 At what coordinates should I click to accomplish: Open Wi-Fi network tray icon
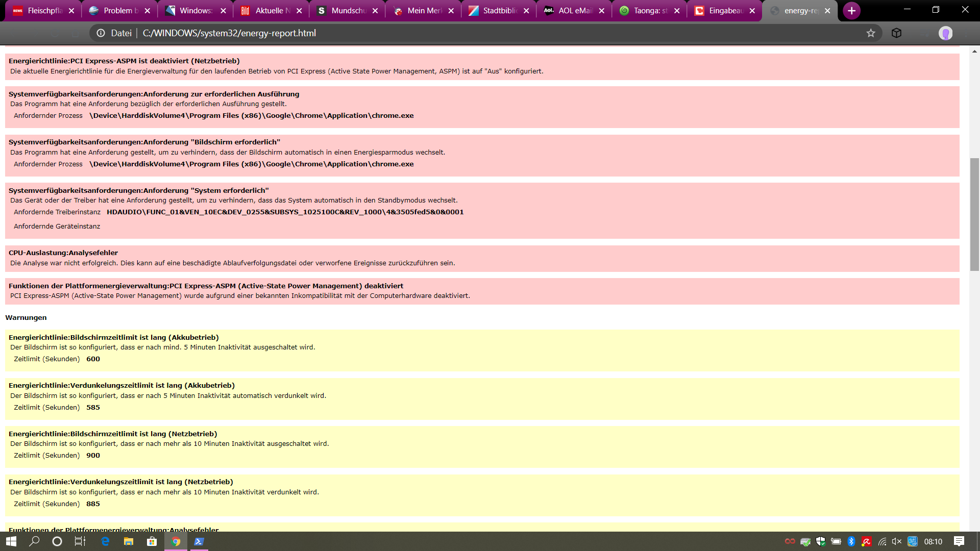pyautogui.click(x=881, y=541)
